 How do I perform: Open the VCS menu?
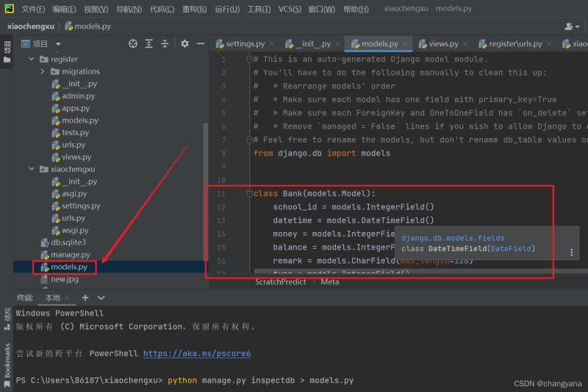tap(289, 9)
